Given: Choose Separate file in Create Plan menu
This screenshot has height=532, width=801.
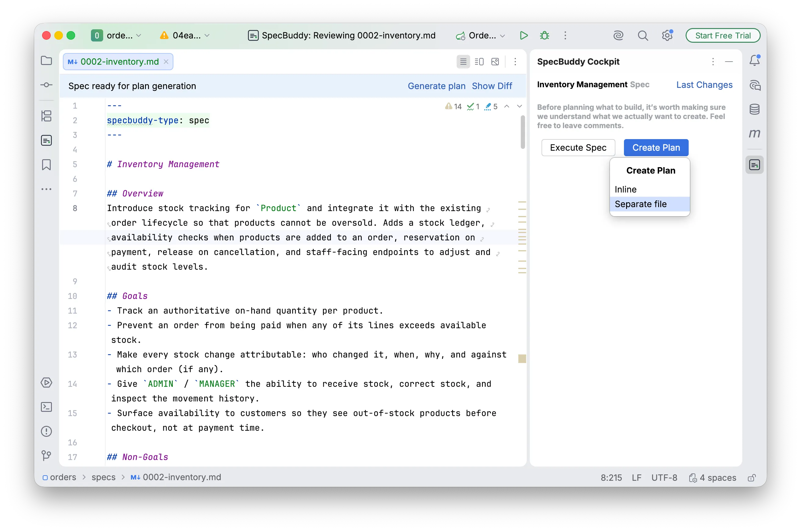Looking at the screenshot, I should (x=650, y=204).
